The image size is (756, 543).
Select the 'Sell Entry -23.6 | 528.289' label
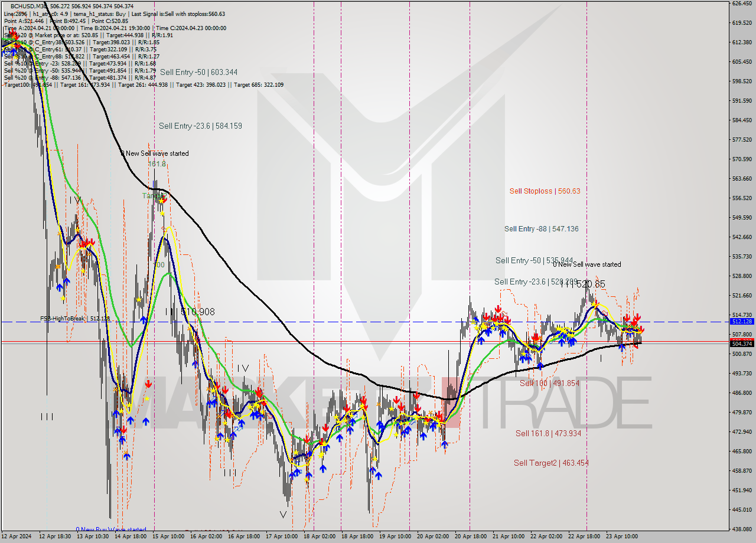(536, 282)
